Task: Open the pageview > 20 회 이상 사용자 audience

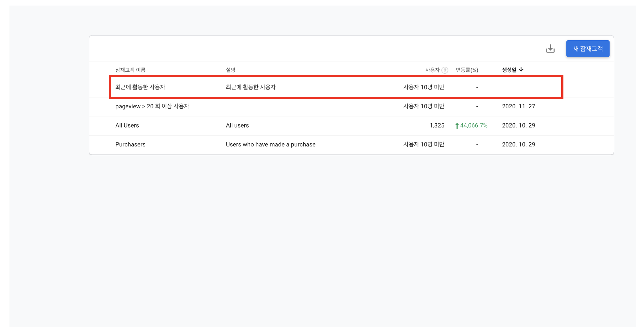Action: click(x=152, y=106)
